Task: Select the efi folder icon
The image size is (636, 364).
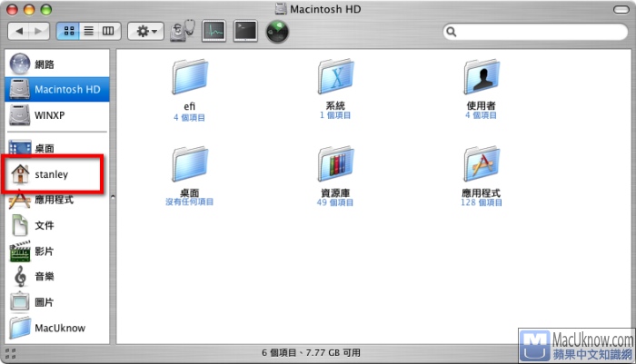Action: click(189, 77)
